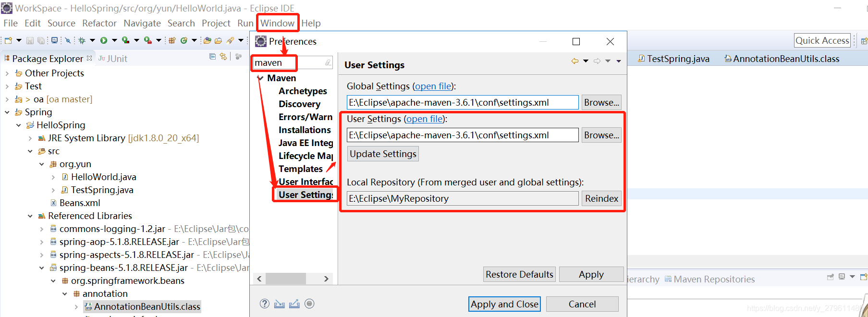This screenshot has height=317, width=868.
Task: Click the Save icon in the toolbar
Action: (30, 40)
